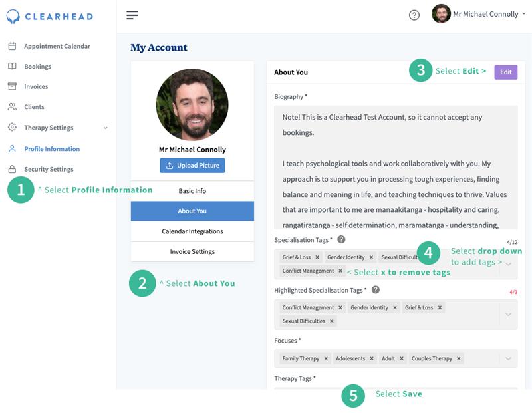
Task: Click the Invoices archive icon
Action: (x=12, y=86)
